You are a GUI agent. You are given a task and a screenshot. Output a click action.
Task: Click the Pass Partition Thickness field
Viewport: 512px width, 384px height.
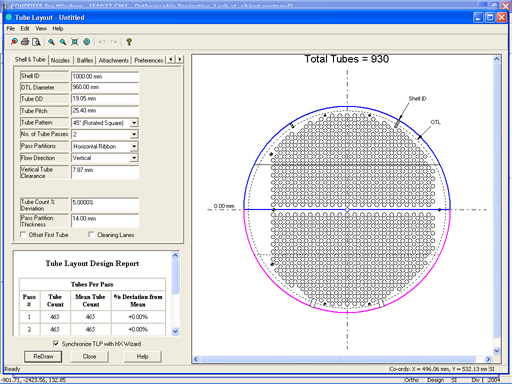click(105, 221)
